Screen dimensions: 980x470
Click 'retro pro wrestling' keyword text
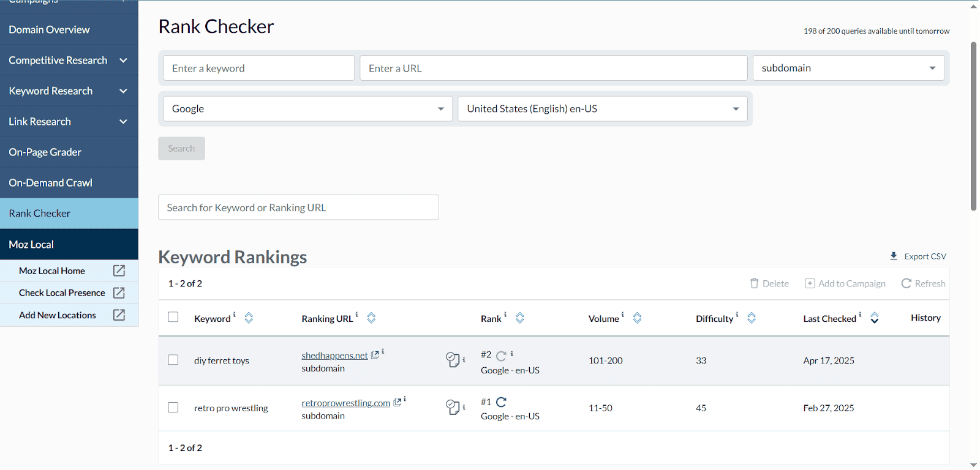click(x=231, y=408)
